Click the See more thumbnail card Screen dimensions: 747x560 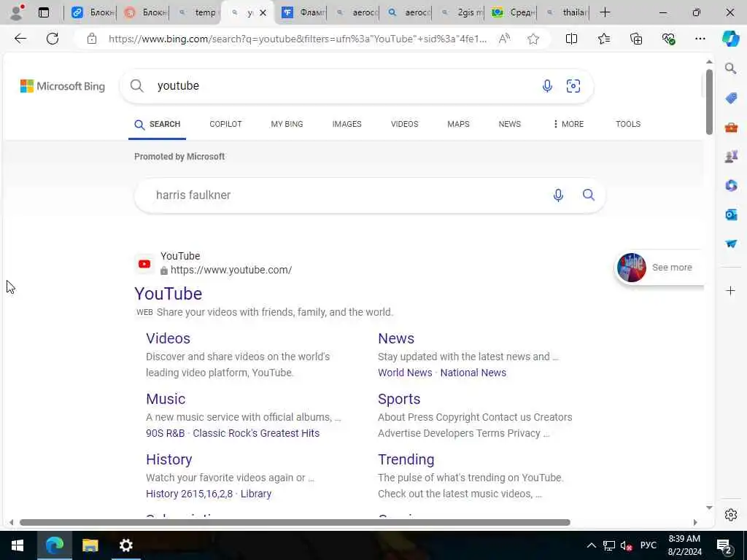659,268
